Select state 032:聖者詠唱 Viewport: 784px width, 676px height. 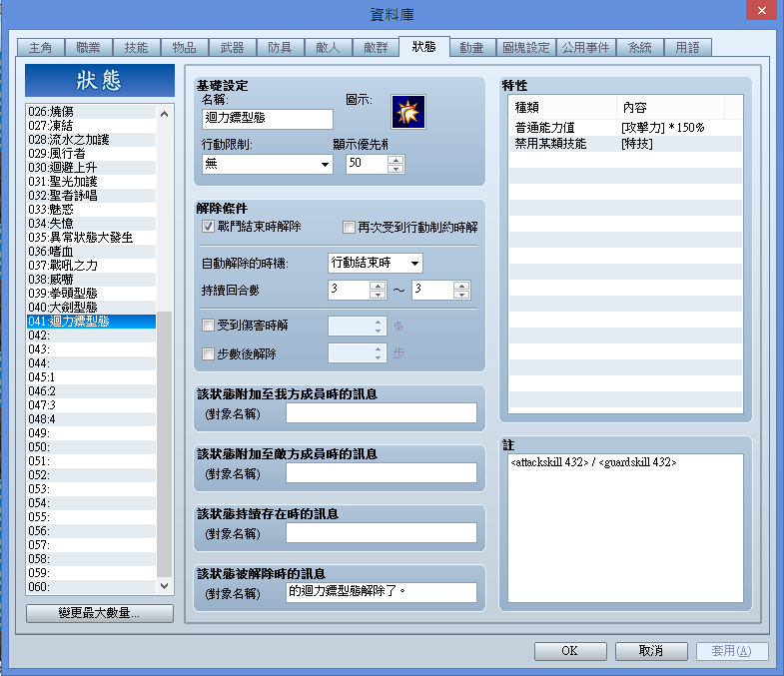pyautogui.click(x=92, y=196)
